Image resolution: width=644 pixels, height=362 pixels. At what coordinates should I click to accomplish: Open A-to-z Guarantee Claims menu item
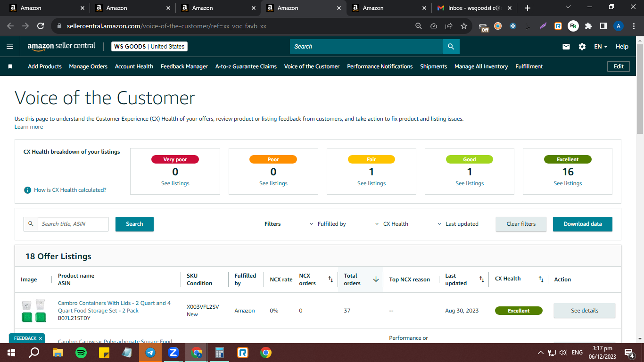point(246,66)
